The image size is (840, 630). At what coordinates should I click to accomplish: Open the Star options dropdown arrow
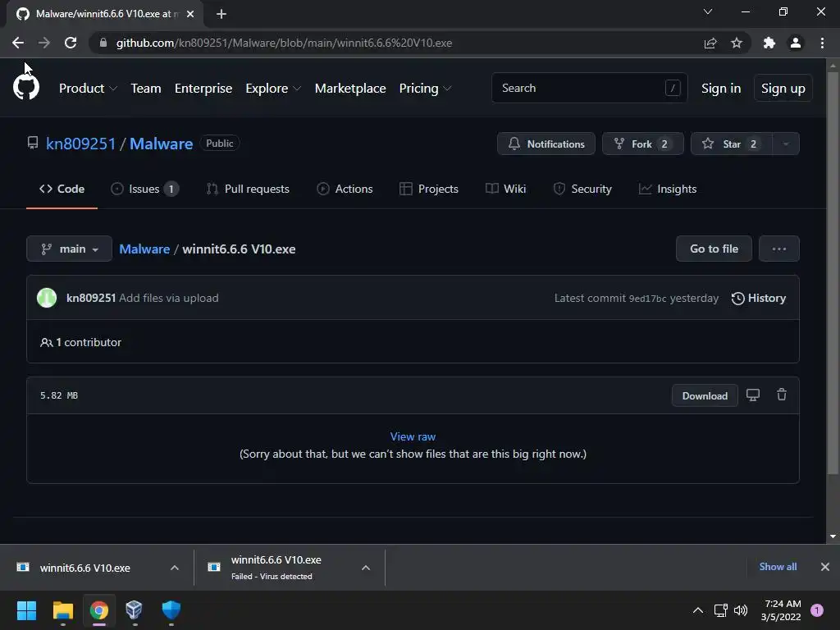[x=786, y=144]
